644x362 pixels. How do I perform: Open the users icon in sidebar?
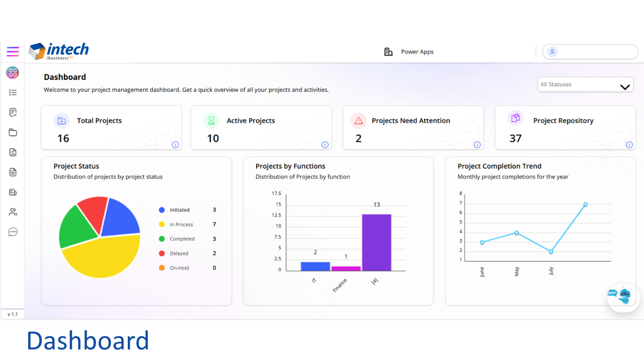[13, 212]
